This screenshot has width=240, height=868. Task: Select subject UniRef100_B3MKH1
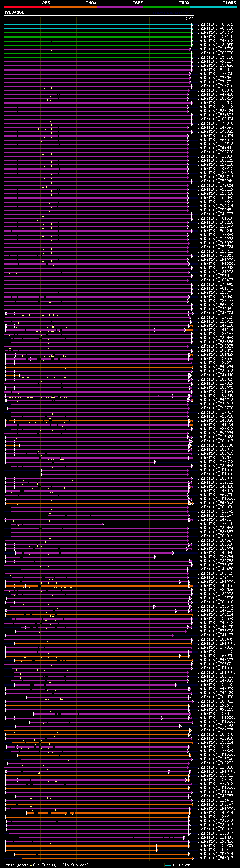(215, 747)
